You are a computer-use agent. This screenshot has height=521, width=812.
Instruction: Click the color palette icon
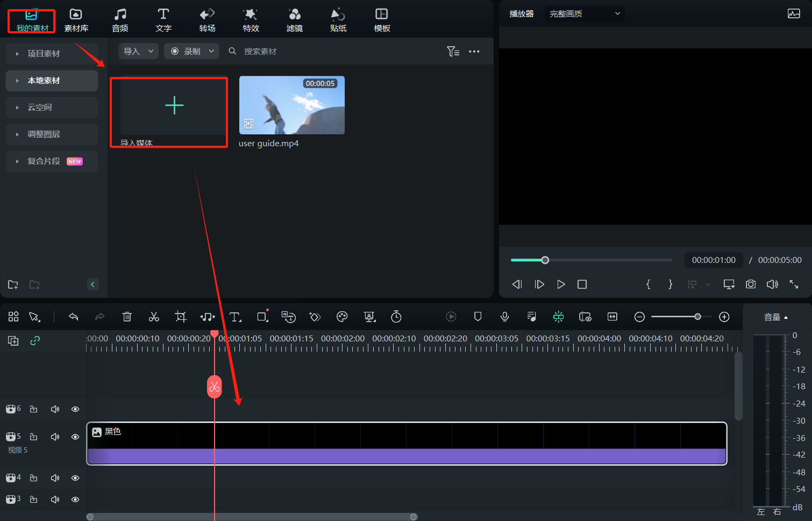click(x=342, y=317)
